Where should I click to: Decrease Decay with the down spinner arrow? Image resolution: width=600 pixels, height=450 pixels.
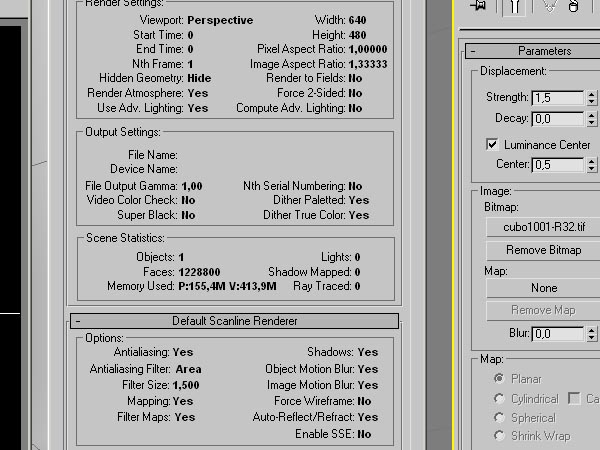[x=592, y=123]
